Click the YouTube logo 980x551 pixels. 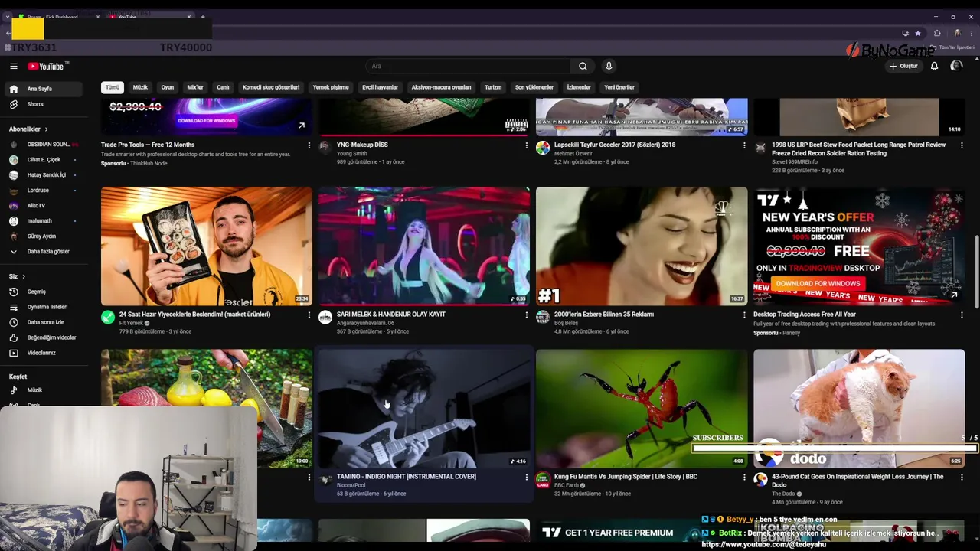47,67
